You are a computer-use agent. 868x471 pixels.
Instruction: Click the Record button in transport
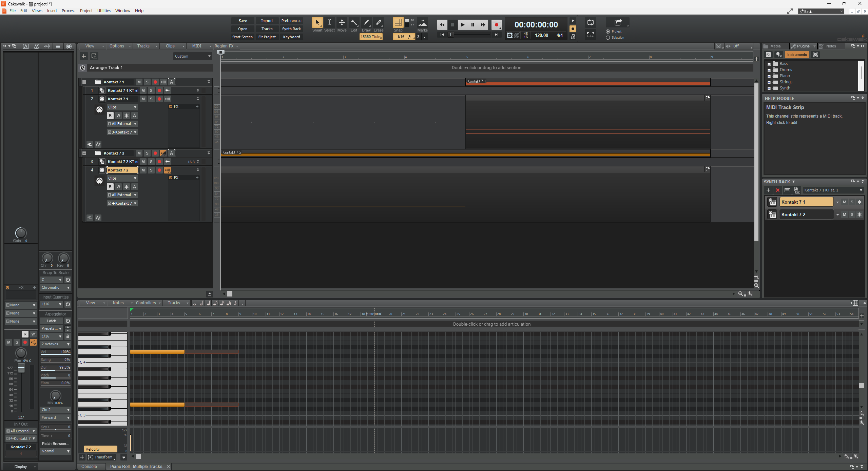pyautogui.click(x=497, y=24)
